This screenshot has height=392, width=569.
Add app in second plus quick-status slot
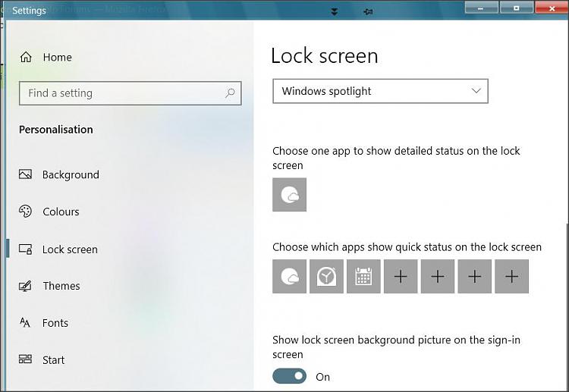point(438,276)
